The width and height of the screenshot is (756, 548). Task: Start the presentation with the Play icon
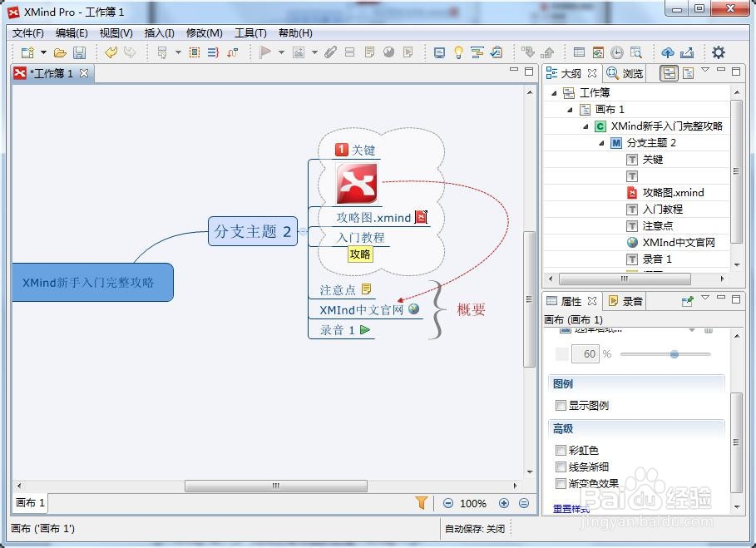(x=266, y=52)
